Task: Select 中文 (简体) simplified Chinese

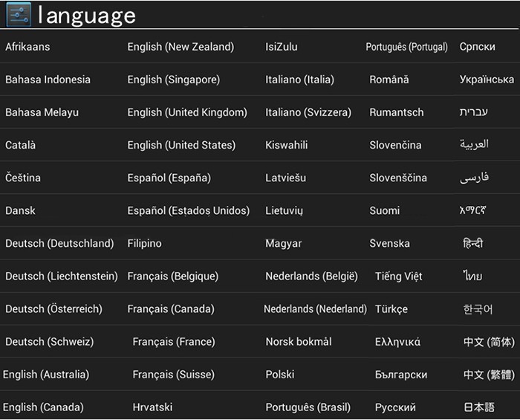Action: click(488, 342)
